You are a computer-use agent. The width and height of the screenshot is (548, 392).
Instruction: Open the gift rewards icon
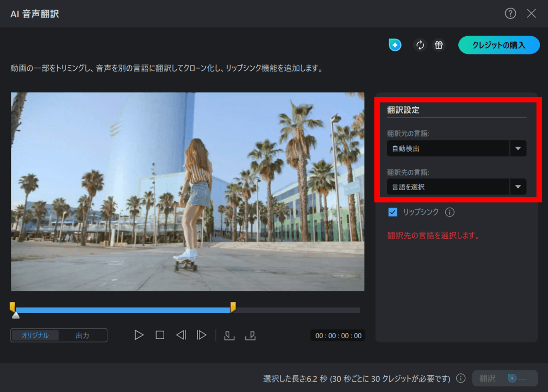click(439, 45)
